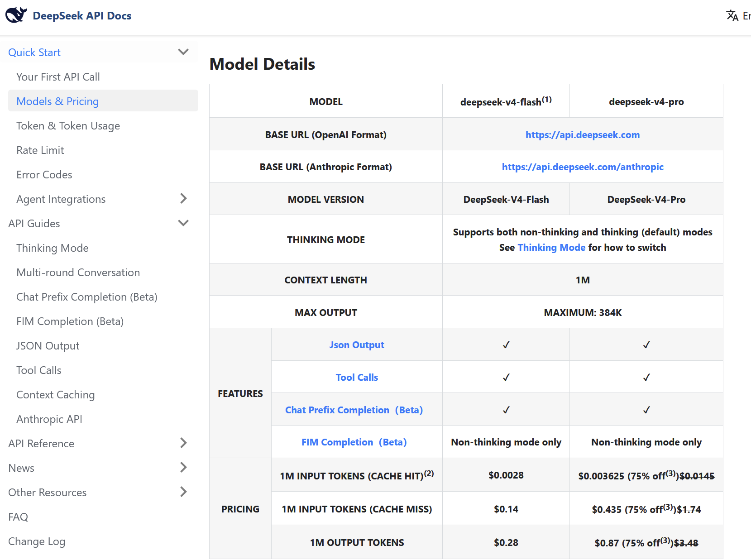Screen dimensions: 751x560
Task: Collapse the Quick Start section chevron
Action: click(183, 52)
